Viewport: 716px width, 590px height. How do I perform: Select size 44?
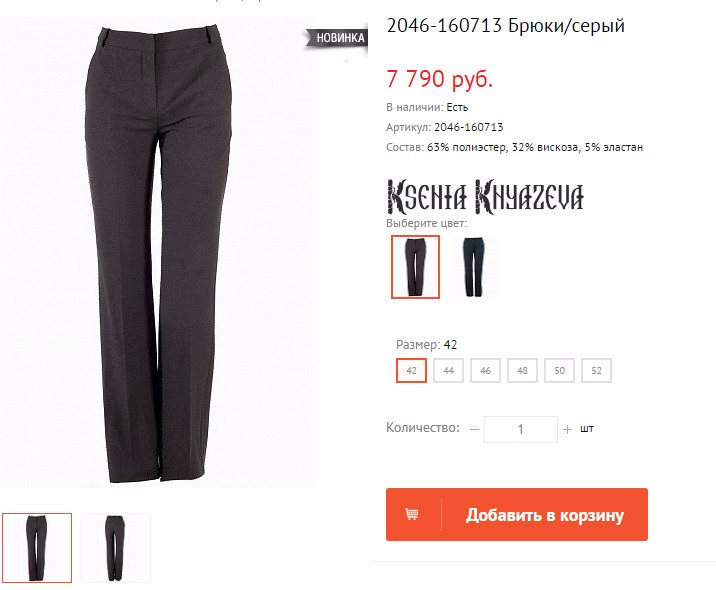(448, 370)
